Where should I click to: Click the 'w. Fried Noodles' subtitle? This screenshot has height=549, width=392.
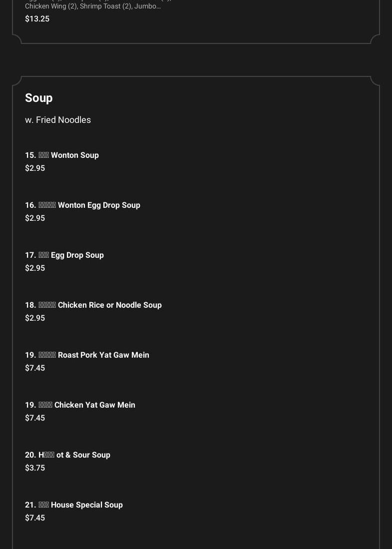coord(58,120)
